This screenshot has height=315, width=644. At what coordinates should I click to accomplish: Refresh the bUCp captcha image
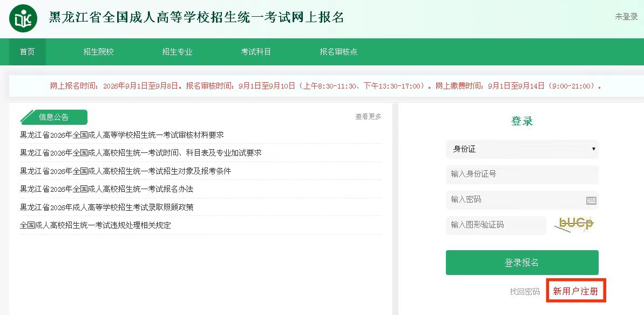574,225
